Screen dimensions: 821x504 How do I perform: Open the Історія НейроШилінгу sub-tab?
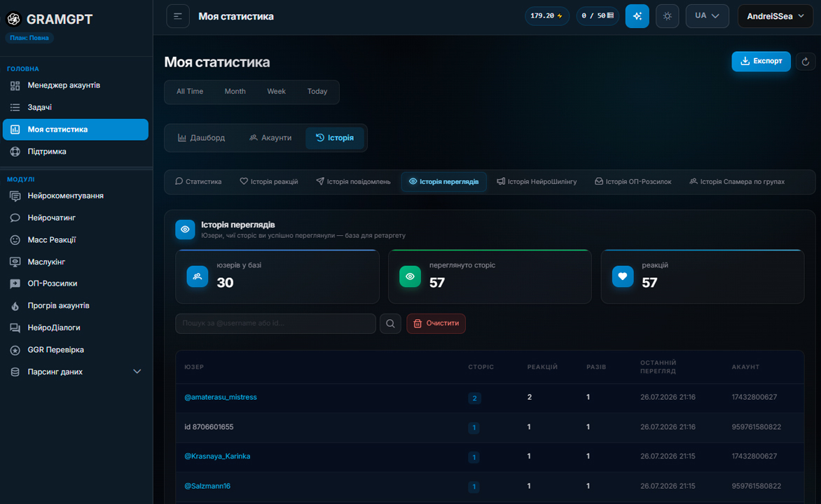click(x=537, y=181)
